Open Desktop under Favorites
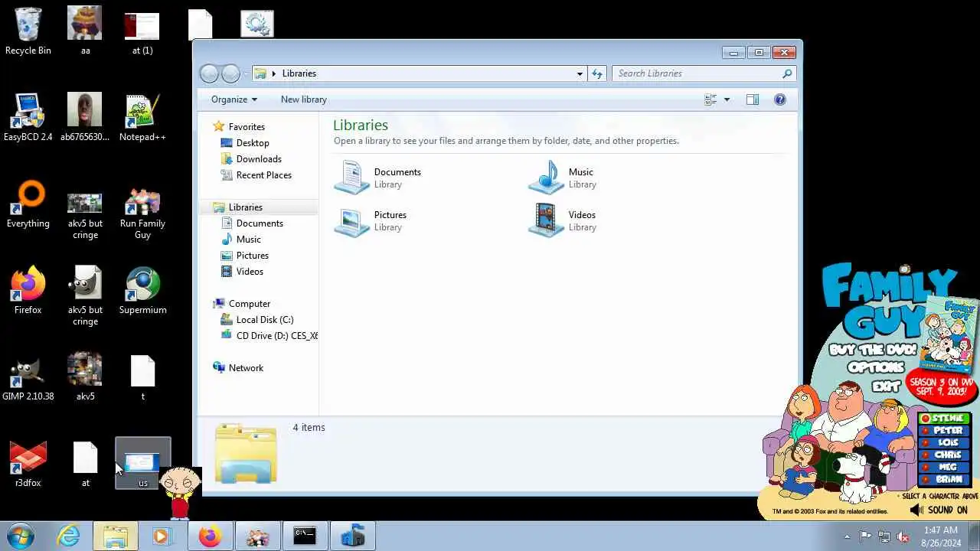Viewport: 980px width, 551px height. (253, 143)
